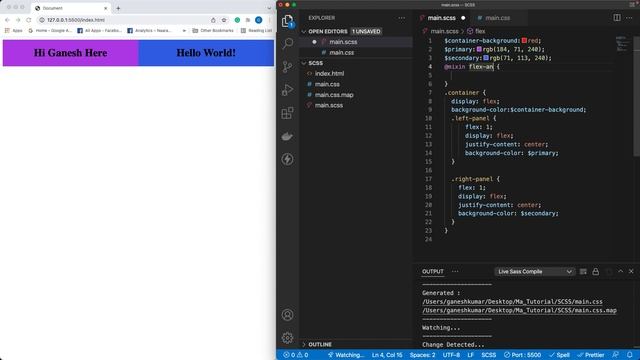Open more panel tabs via ellipsis
Image resolution: width=640 pixels, height=360 pixels.
pyautogui.click(x=455, y=271)
